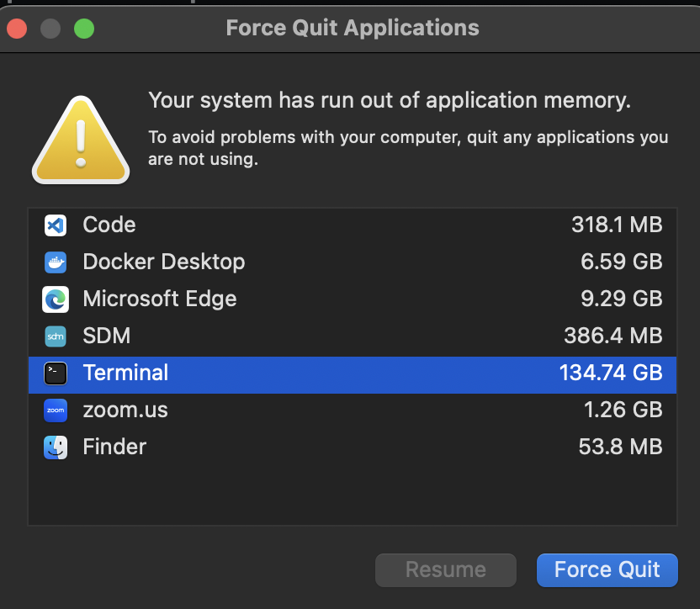The image size is (700, 609).
Task: Click the Docker Desktop whale icon
Action: point(56,262)
